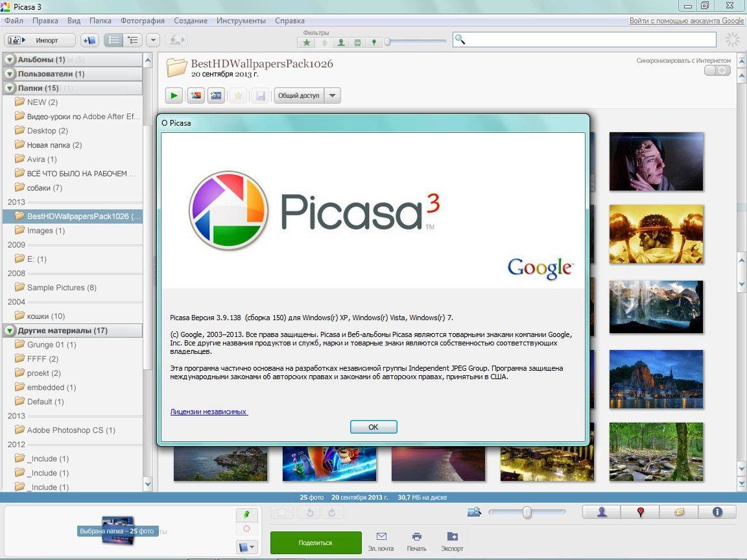Screen dimensions: 747x560
Task: Open the Создание menu
Action: (x=191, y=21)
